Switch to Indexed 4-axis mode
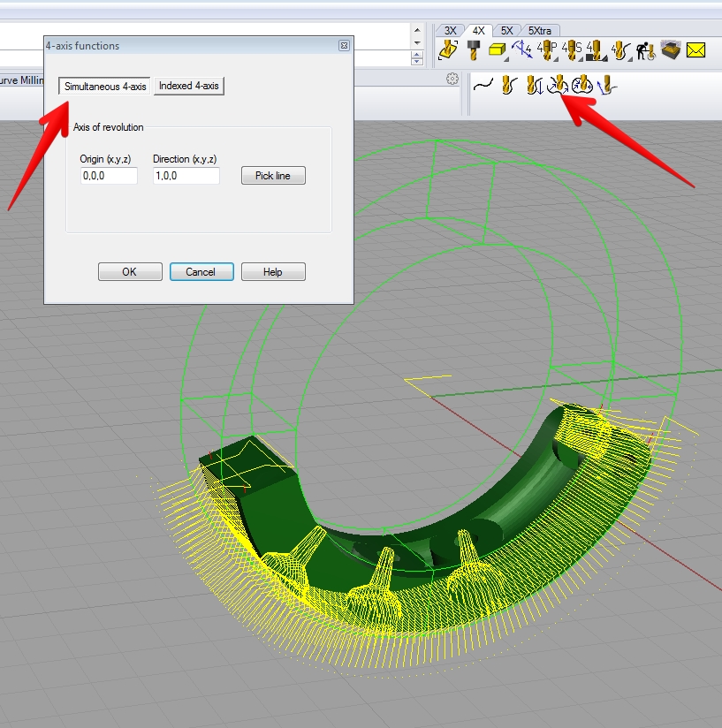The height and width of the screenshot is (728, 722). pyautogui.click(x=189, y=87)
